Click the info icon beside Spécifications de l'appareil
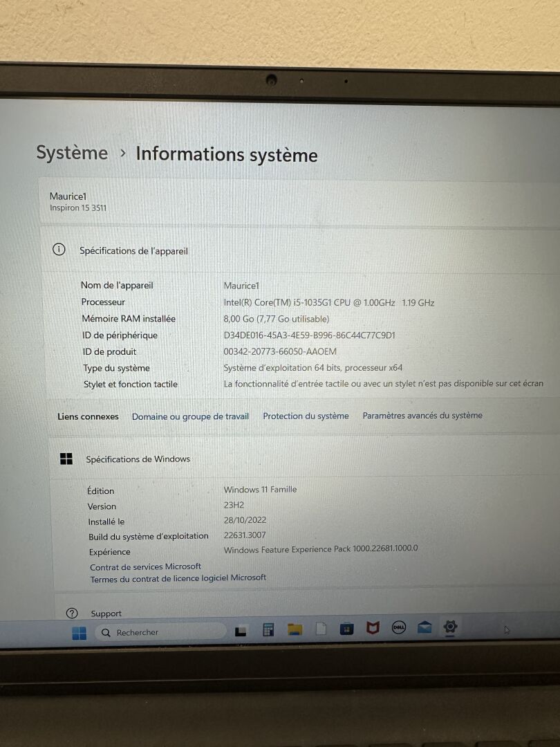Screen dimensions: 560x747 point(59,249)
